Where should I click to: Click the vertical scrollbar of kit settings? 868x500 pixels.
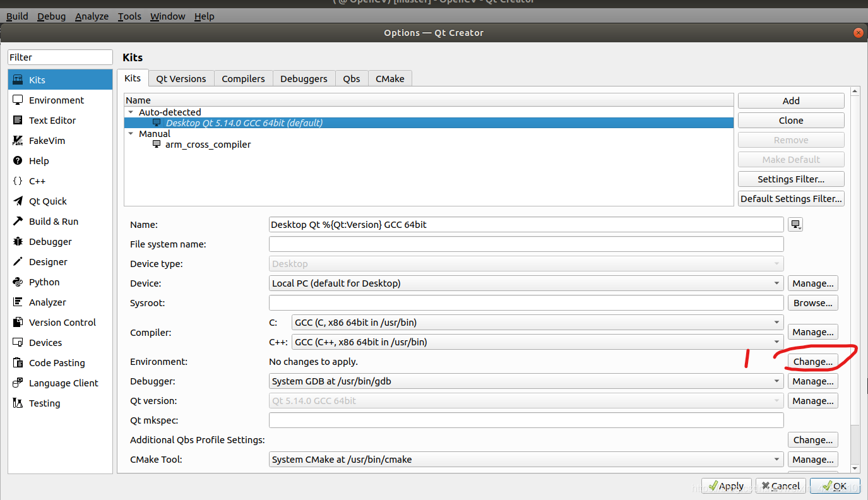[x=855, y=280]
